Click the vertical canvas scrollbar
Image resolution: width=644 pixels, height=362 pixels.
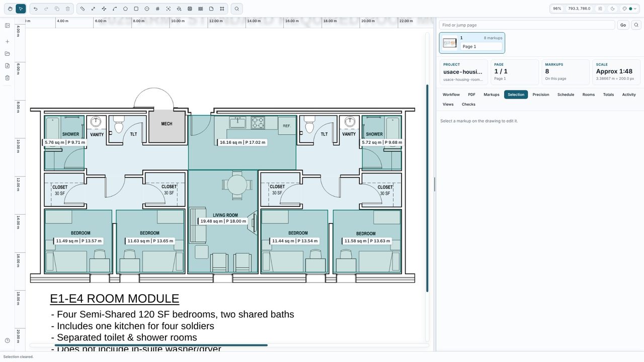(428, 188)
